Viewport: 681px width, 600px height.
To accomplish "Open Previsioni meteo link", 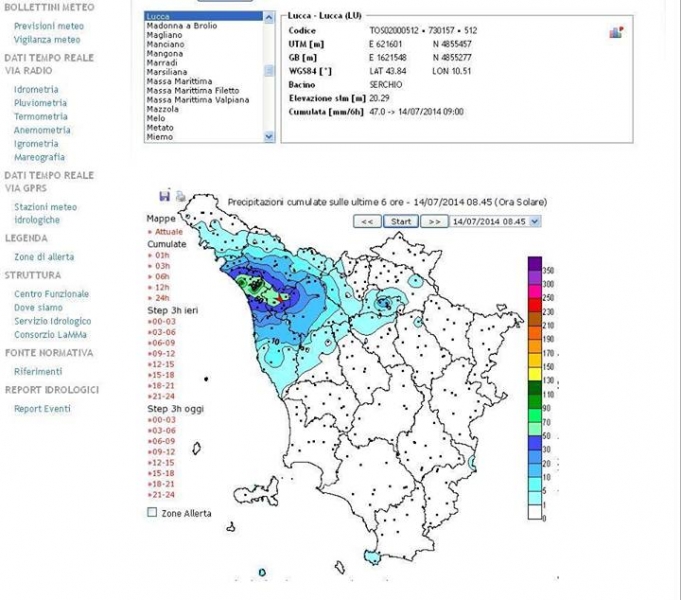I will pyautogui.click(x=48, y=26).
